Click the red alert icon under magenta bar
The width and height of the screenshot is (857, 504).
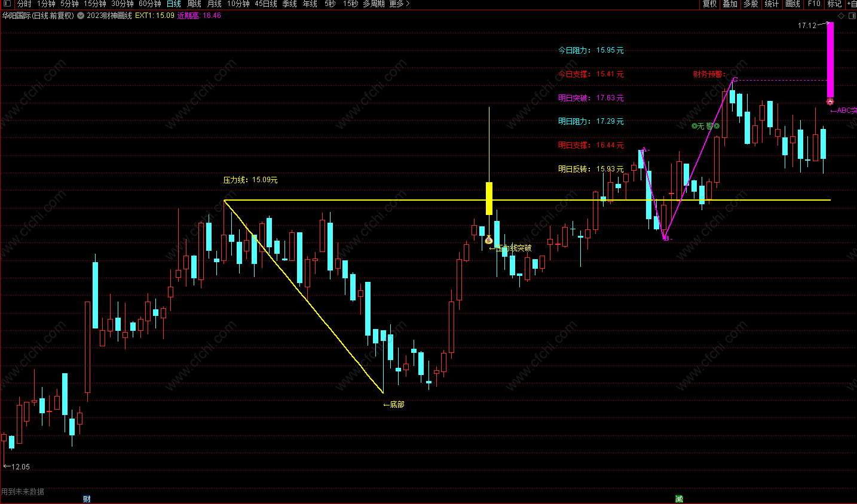pos(830,102)
